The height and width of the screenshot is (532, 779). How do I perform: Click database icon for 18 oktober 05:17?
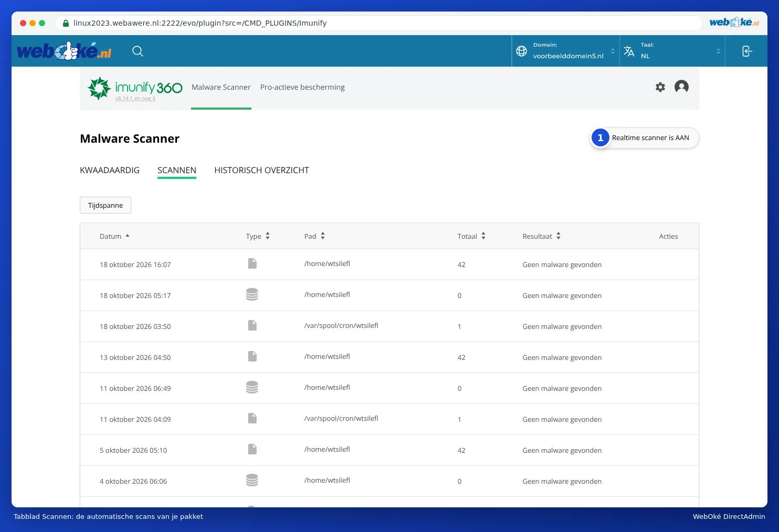[252, 294]
